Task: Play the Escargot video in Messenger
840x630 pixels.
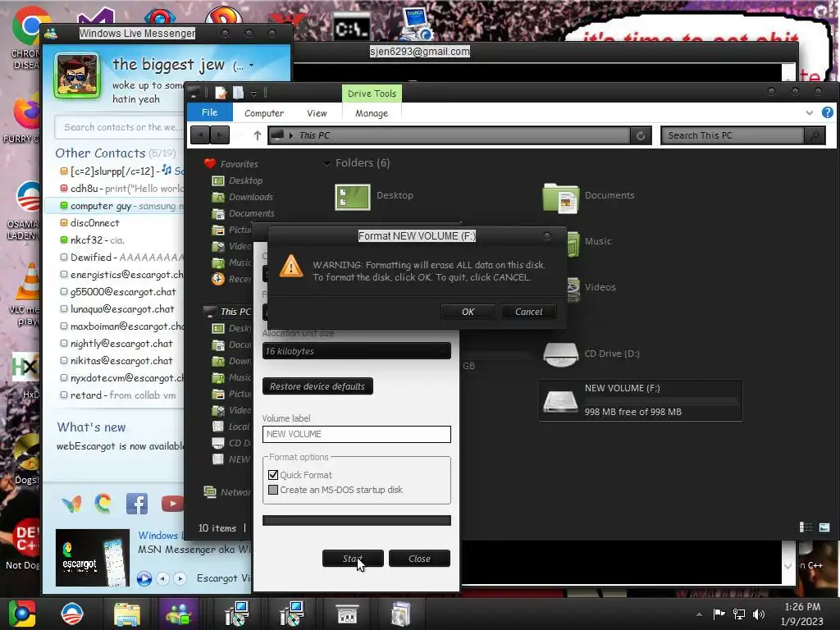Action: (x=144, y=578)
